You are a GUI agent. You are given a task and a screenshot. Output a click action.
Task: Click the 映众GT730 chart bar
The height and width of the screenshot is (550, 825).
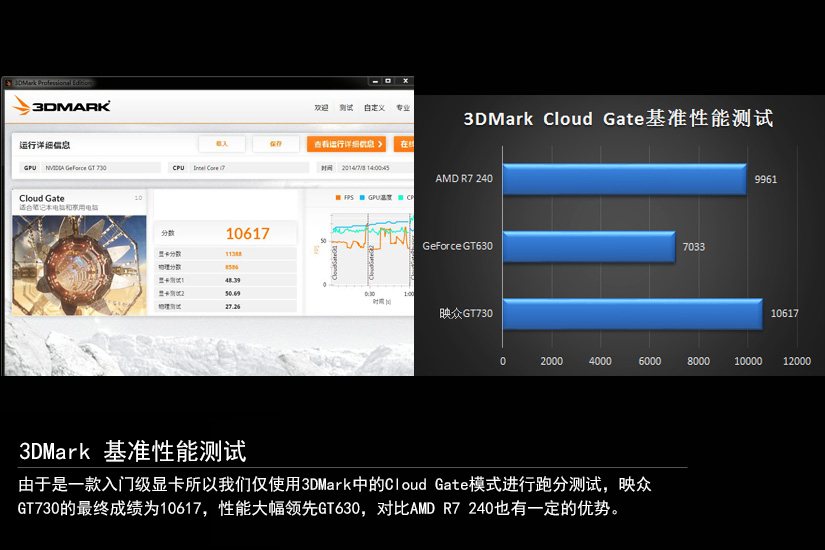tap(632, 314)
